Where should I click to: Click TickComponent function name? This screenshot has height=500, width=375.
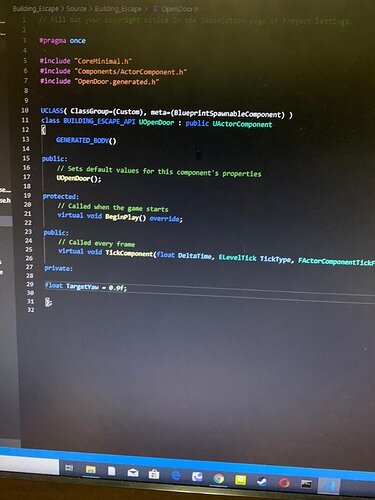click(129, 253)
